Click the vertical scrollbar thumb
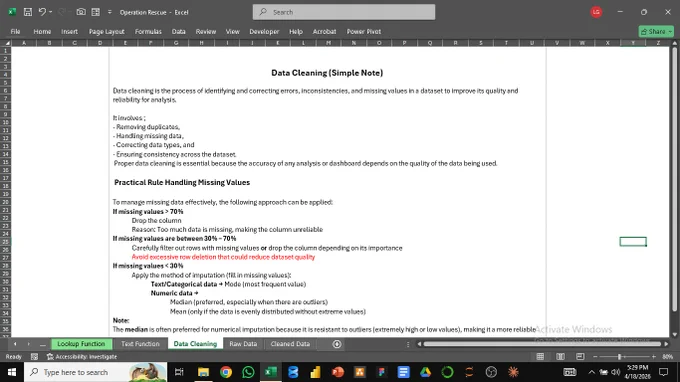 (x=674, y=179)
